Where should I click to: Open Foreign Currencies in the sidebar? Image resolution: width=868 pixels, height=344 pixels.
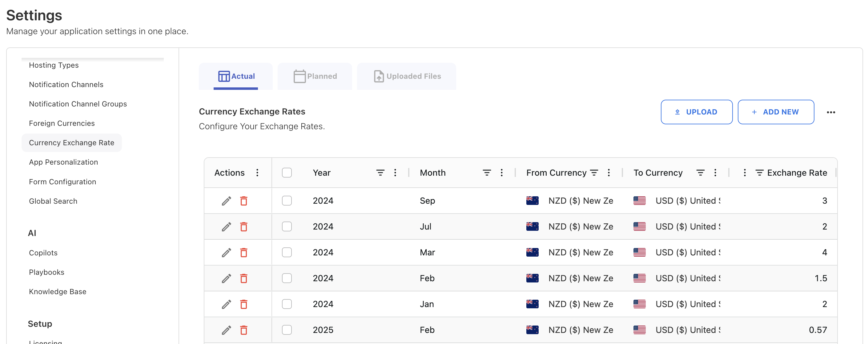tap(62, 123)
